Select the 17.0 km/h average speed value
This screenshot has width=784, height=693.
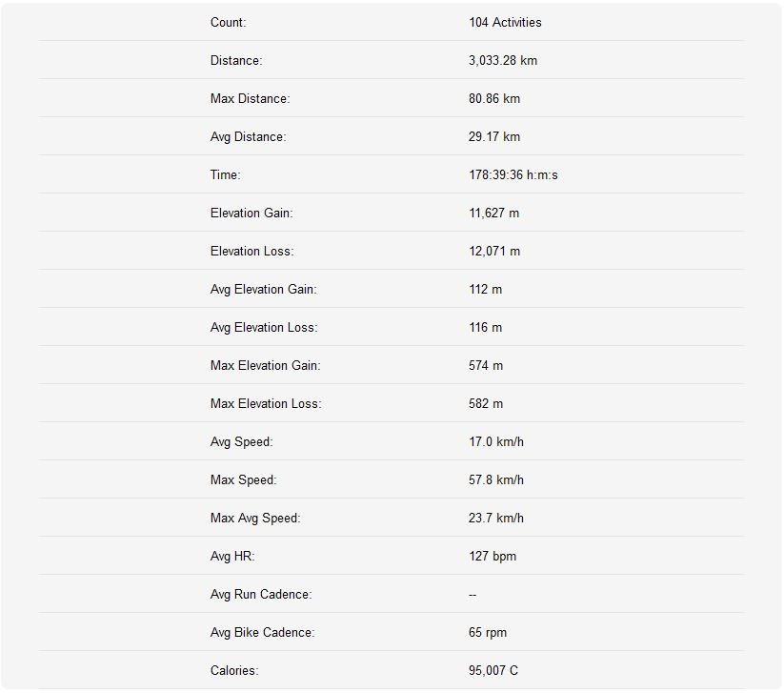click(496, 441)
